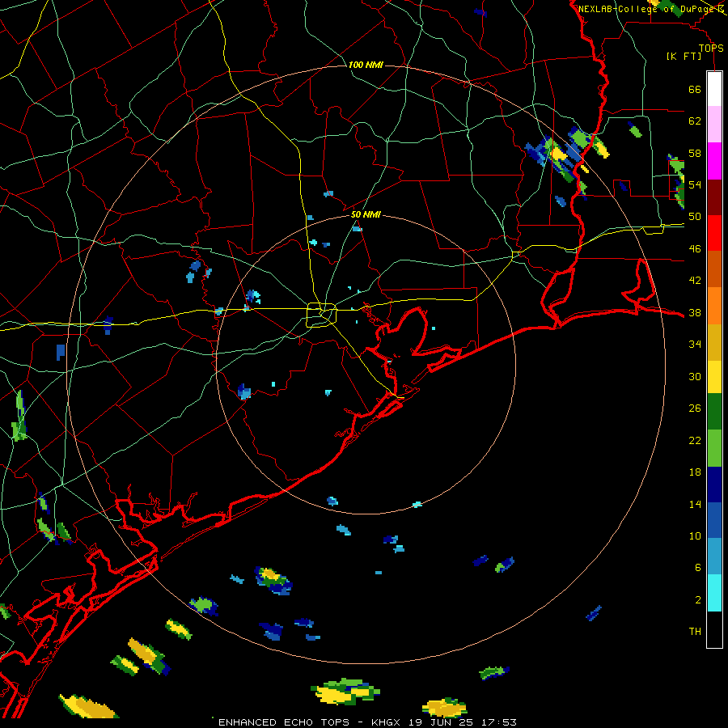Pick the medium blue legend swatch

(714, 520)
